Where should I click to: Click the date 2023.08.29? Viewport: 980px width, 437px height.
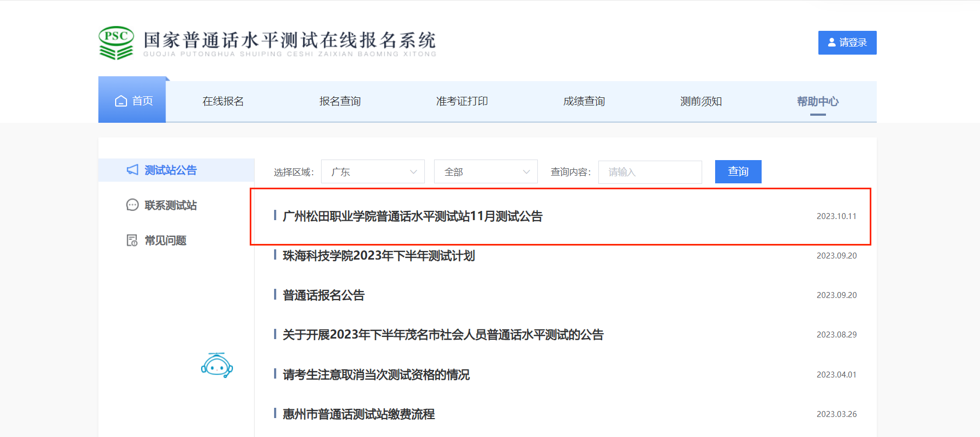[836, 335]
